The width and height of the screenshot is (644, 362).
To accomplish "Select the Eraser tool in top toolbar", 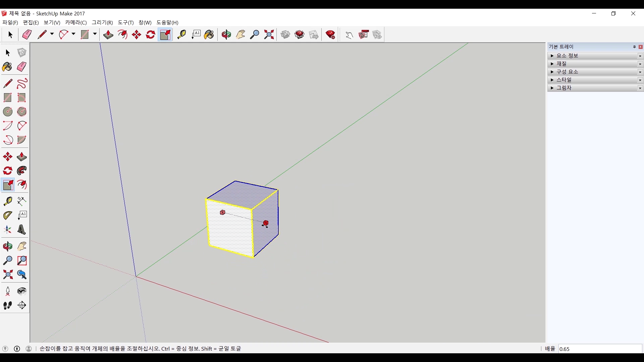I will (27, 35).
